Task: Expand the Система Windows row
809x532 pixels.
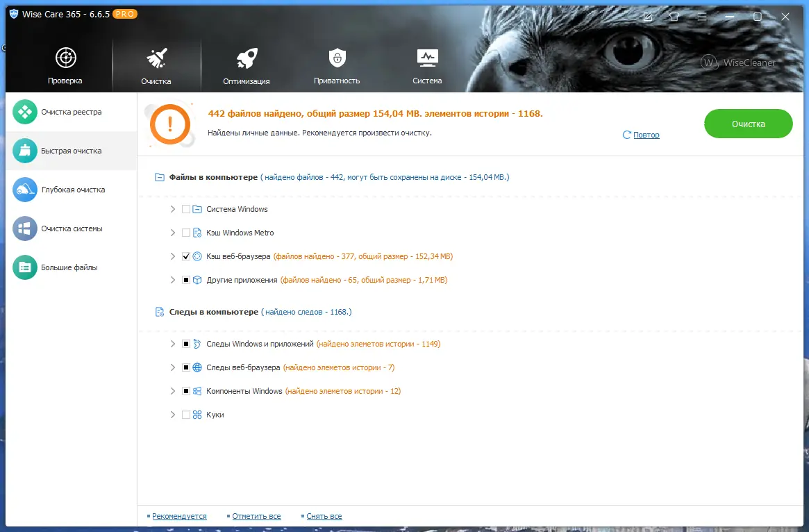Action: coord(173,209)
